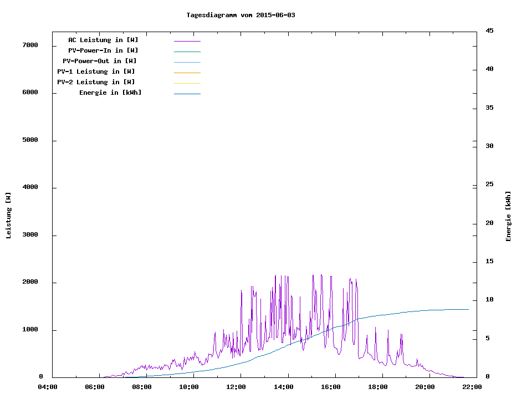Select the PV-Power-Out in [W] legend label
The height and width of the screenshot is (399, 532).
click(100, 61)
